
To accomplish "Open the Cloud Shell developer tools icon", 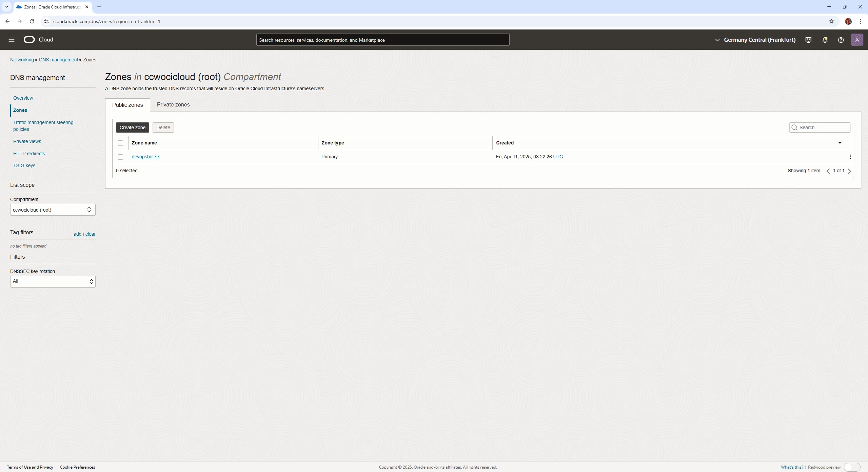I will (x=808, y=40).
